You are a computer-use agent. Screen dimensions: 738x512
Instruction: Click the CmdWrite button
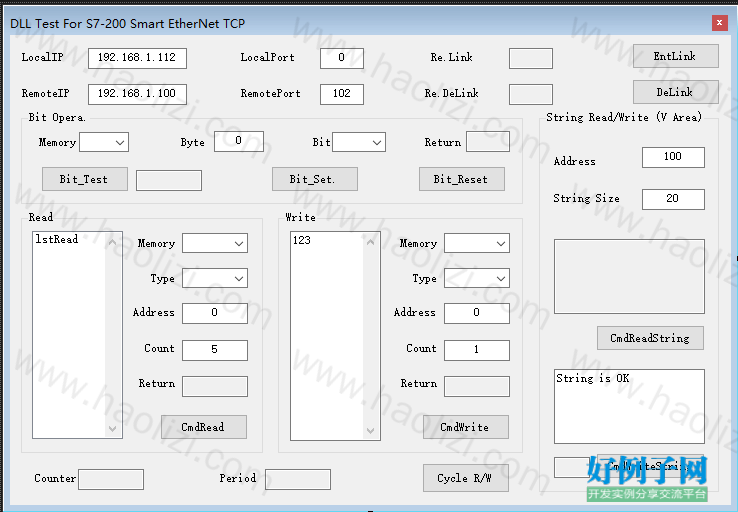(465, 427)
